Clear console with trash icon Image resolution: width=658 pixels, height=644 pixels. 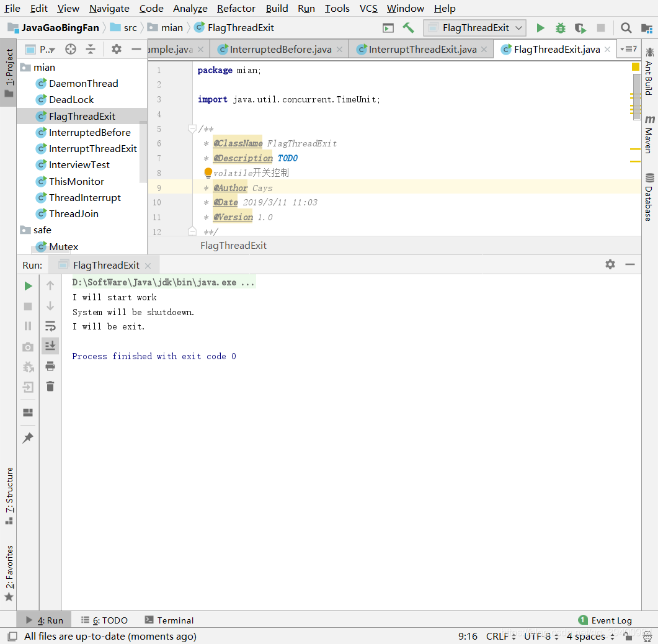[x=50, y=387]
